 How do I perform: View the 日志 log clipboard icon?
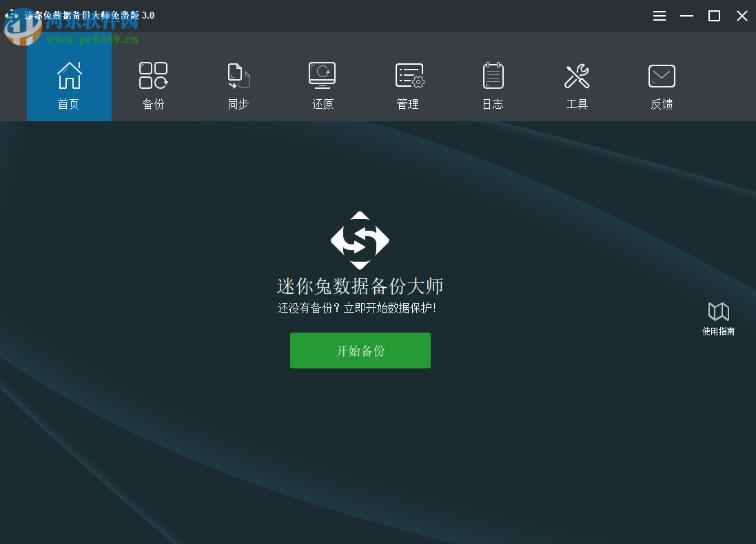tap(493, 75)
